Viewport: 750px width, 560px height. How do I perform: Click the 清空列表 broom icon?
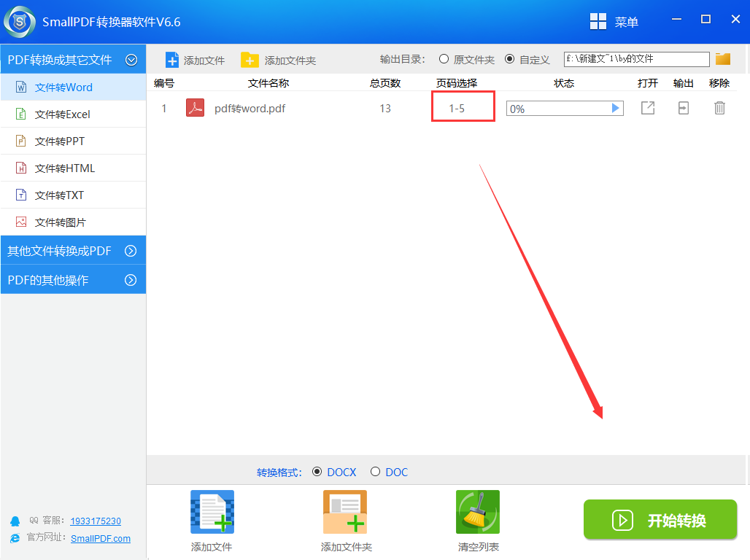click(478, 512)
